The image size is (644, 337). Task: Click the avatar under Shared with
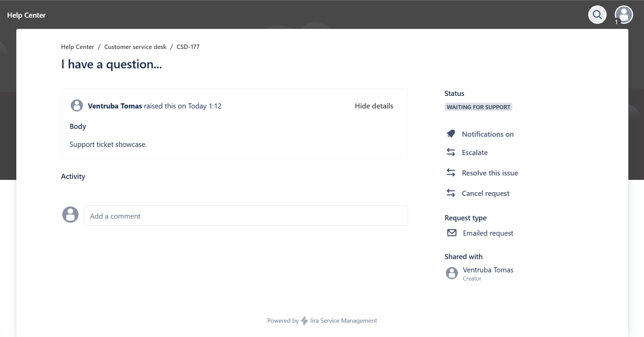click(x=452, y=273)
